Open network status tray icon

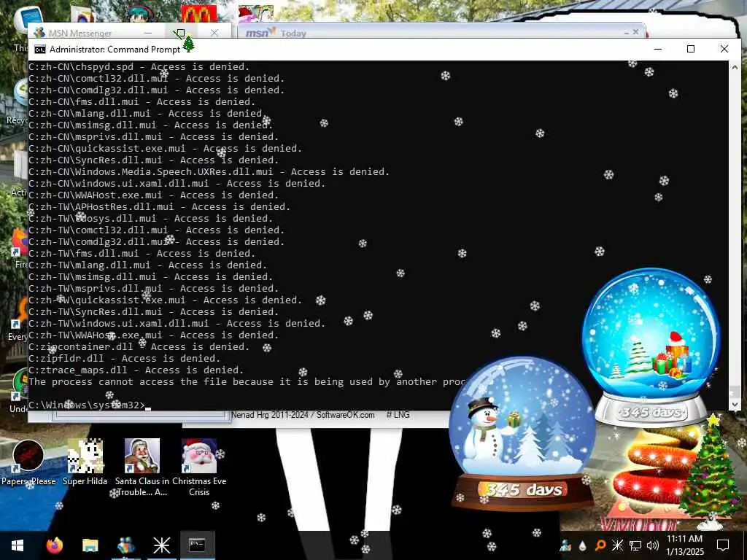[635, 545]
